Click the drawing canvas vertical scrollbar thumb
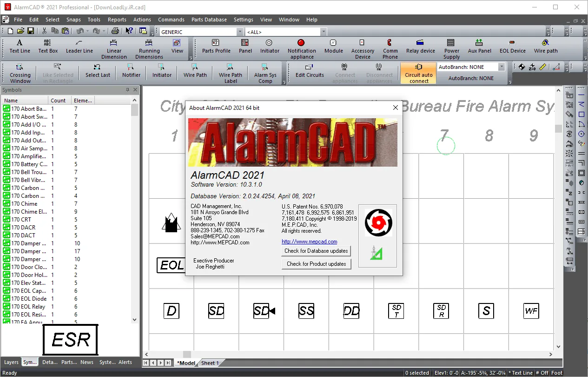The image size is (588, 377). point(559,128)
